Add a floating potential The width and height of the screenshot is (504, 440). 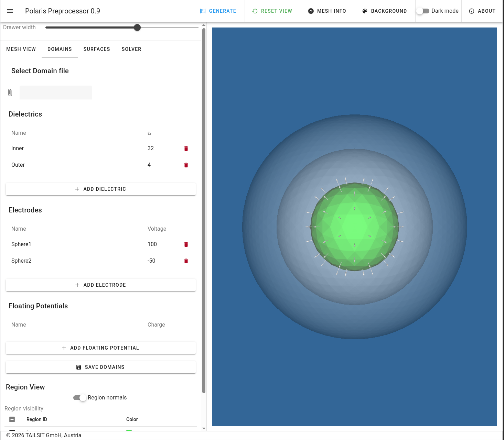click(x=101, y=348)
